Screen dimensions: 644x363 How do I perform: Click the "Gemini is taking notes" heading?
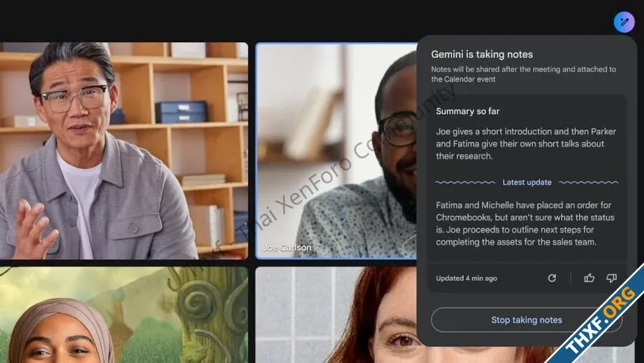(x=482, y=54)
